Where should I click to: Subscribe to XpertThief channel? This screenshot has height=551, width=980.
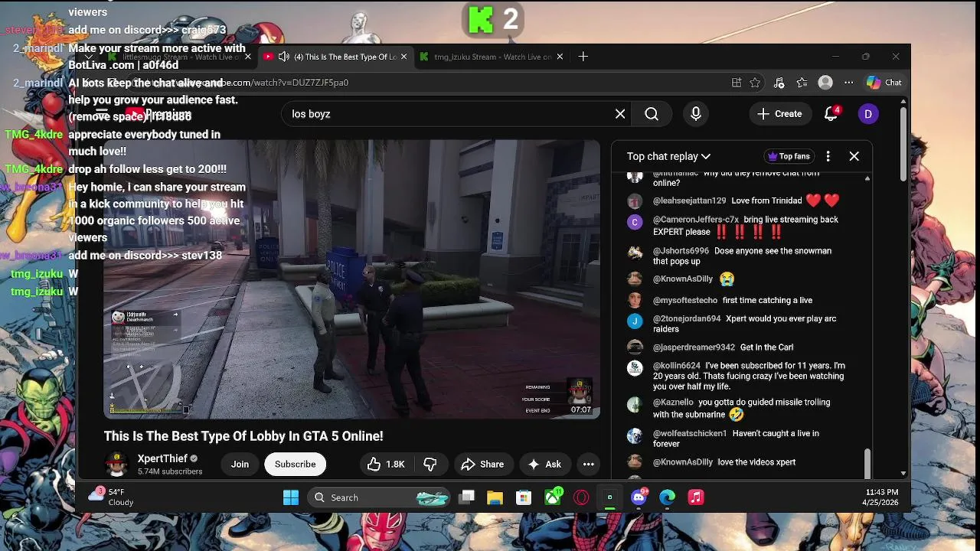click(x=295, y=465)
